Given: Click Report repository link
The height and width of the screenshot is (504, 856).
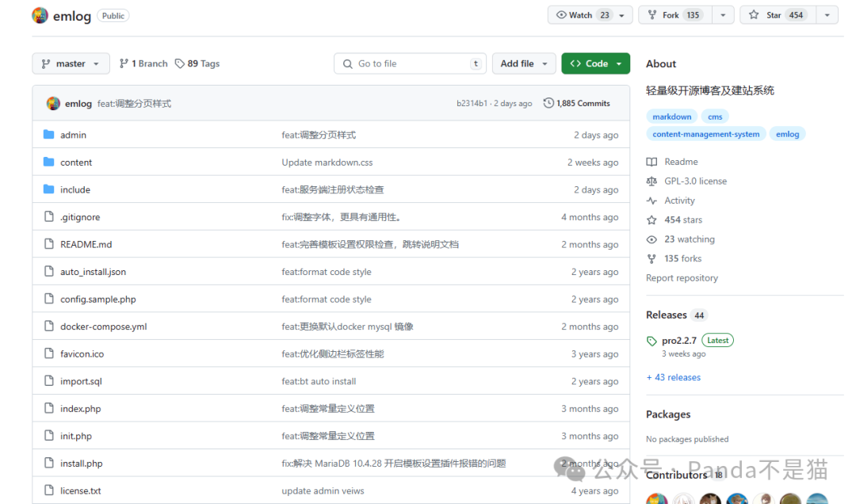Looking at the screenshot, I should 682,278.
